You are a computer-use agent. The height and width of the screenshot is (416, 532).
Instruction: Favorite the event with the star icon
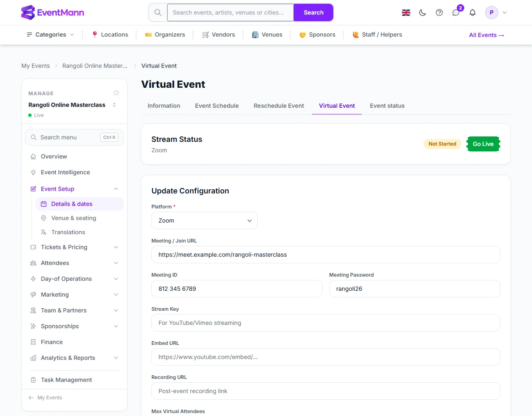(116, 93)
